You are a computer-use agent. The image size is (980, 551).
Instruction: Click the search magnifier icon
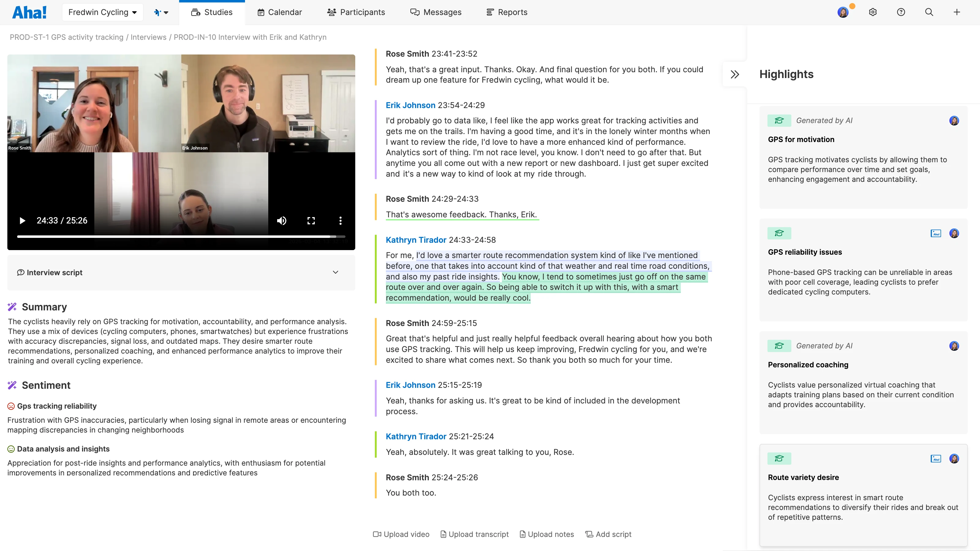click(929, 12)
